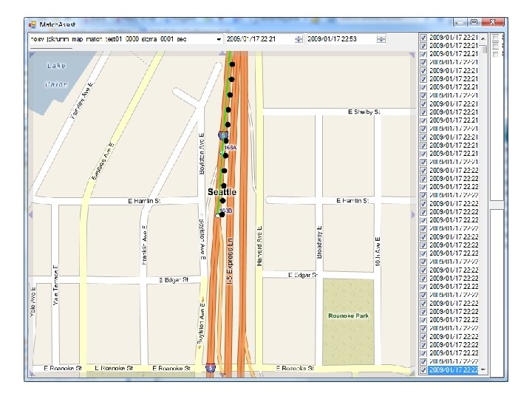Screen dimensions: 532x399
Task: Click the Eastlake Ave E street label
Action: tap(103, 161)
